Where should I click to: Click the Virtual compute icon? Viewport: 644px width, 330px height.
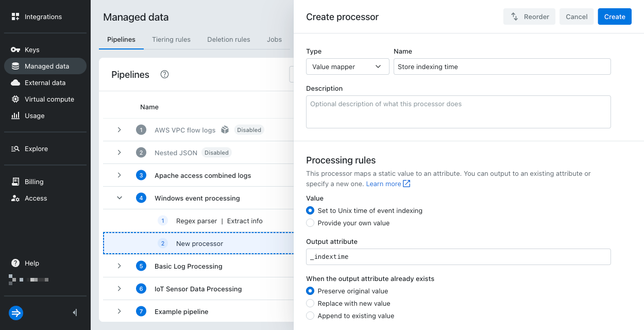[15, 99]
